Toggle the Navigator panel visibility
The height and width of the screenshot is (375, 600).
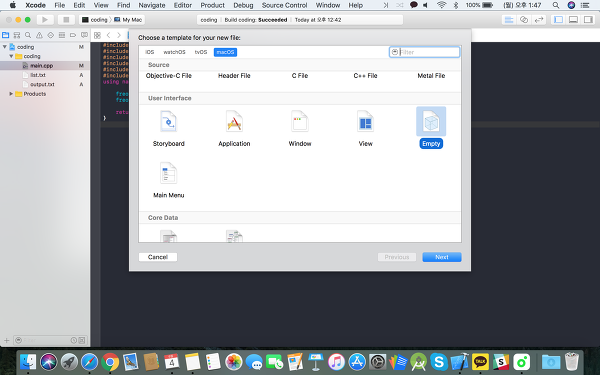coord(558,20)
